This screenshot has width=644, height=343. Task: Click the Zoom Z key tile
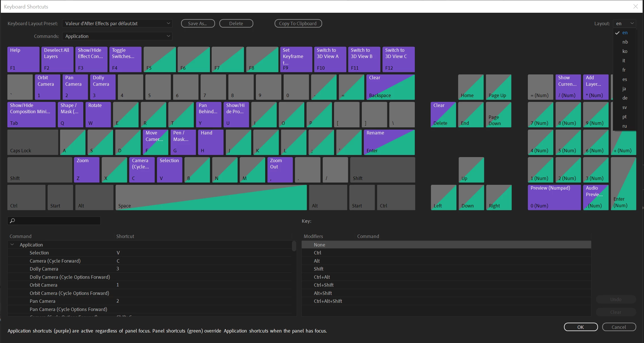tap(86, 170)
